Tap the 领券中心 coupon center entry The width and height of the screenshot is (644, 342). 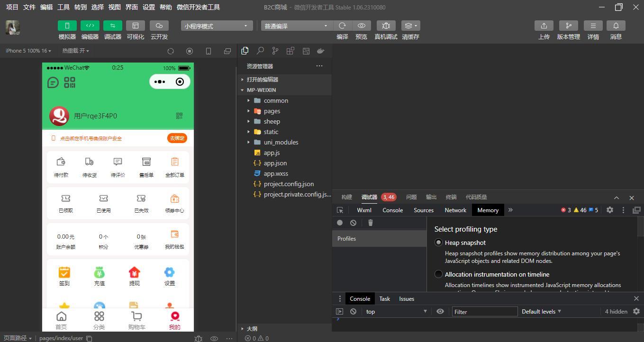[174, 204]
